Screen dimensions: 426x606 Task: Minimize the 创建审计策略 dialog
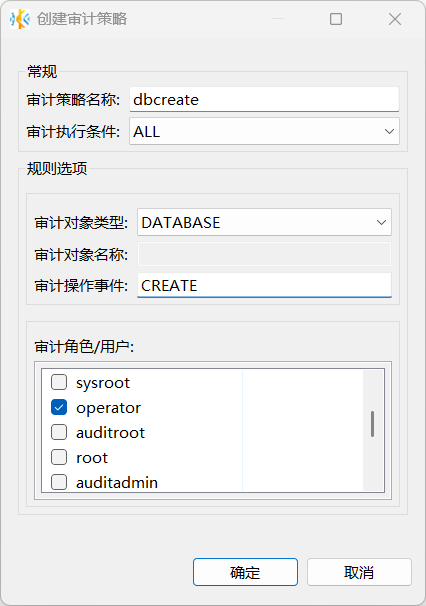click(278, 19)
